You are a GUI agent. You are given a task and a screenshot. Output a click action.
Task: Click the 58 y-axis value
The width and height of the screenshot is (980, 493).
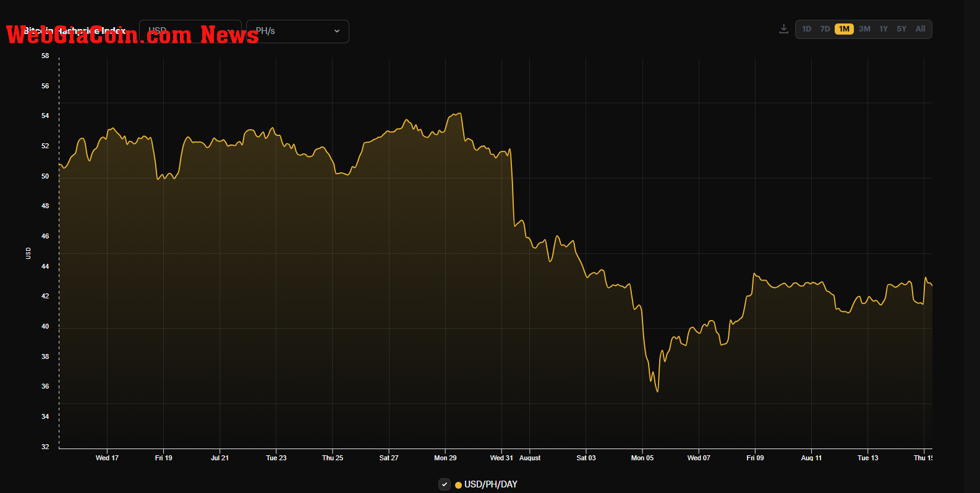(x=45, y=56)
